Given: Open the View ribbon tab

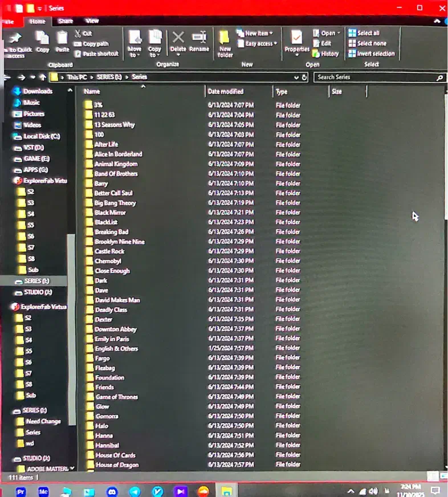Looking at the screenshot, I should (92, 21).
